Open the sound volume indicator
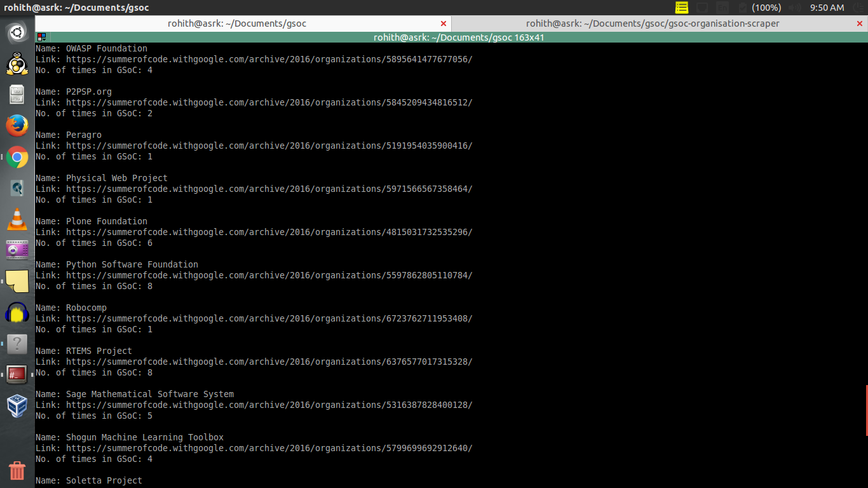868x488 pixels. click(x=794, y=8)
